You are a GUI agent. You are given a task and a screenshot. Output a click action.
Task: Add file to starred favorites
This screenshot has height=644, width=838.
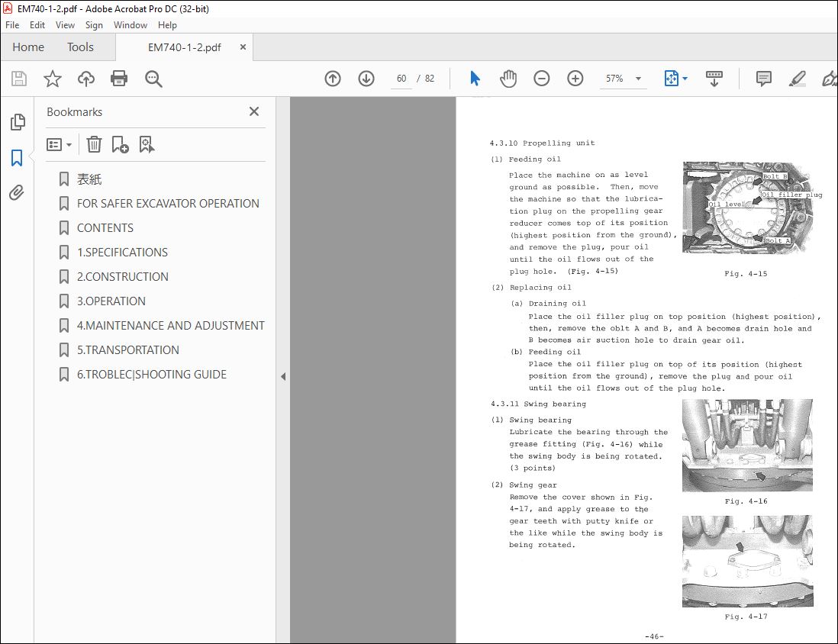[53, 79]
